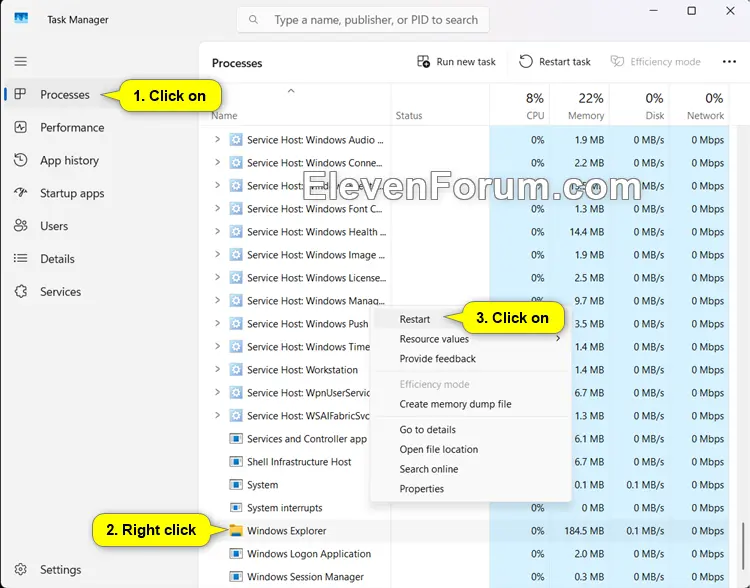
Task: Click the Details list icon
Action: (x=21, y=258)
